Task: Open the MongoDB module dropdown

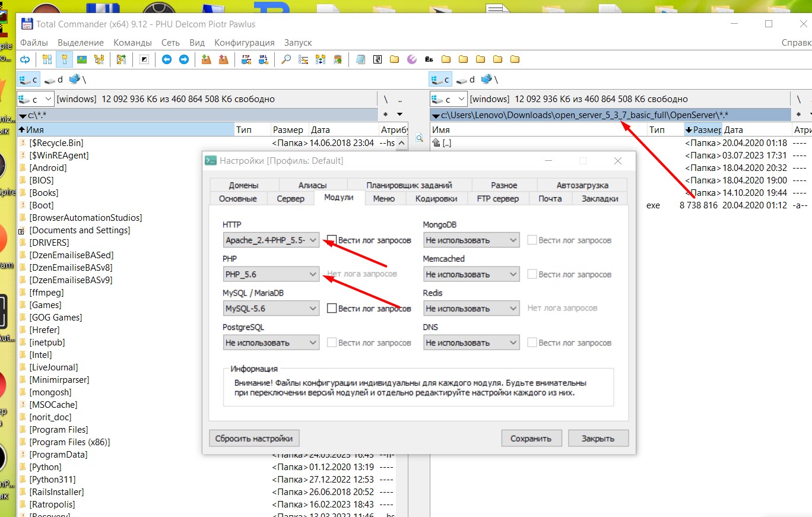Action: [471, 240]
